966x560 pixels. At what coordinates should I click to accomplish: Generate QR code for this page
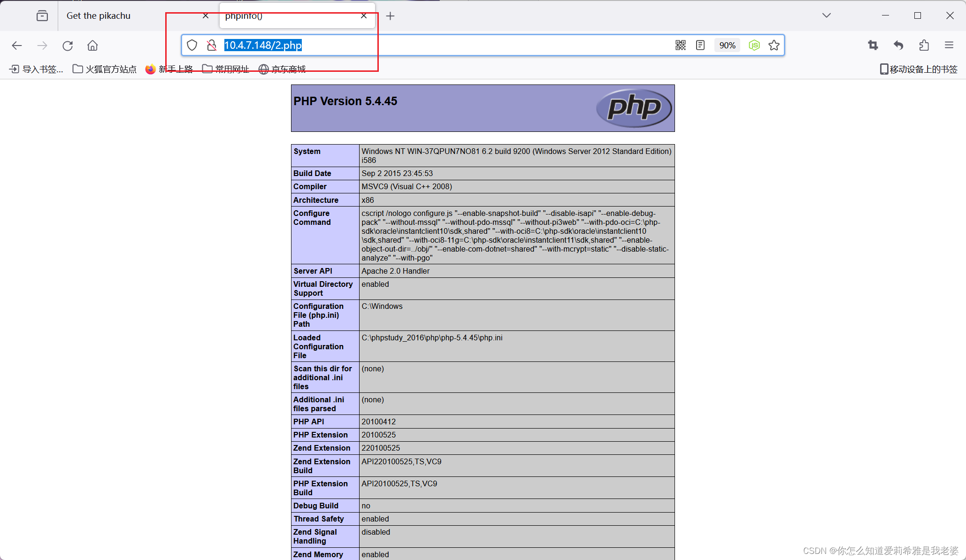pos(681,45)
